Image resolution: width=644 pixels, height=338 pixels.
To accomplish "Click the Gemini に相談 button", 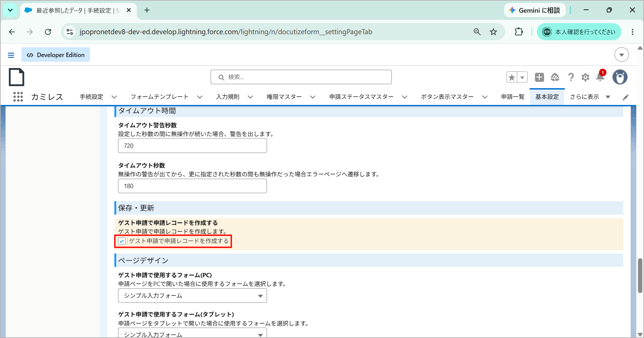I will pyautogui.click(x=535, y=10).
